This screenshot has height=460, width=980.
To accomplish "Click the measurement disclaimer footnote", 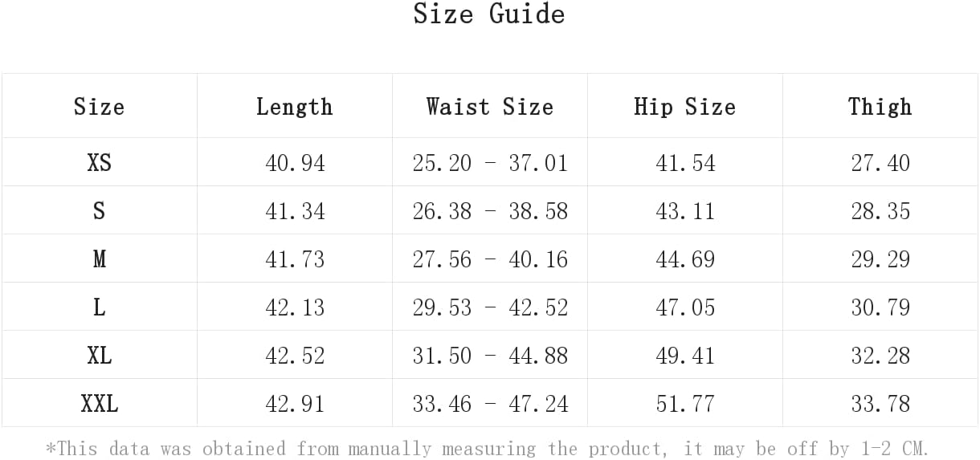I will pyautogui.click(x=488, y=448).
